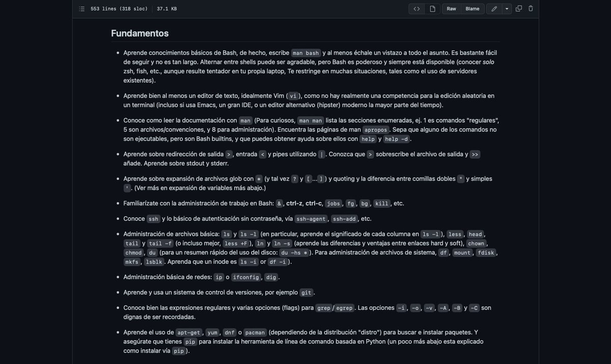Click the "dig" code snippet
This screenshot has width=611, height=364.
tap(271, 277)
